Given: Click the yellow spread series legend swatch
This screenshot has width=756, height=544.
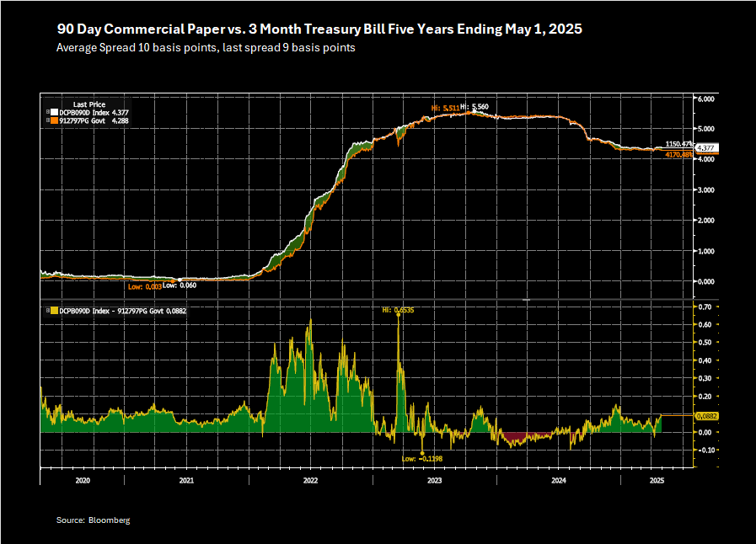Looking at the screenshot, I should click(x=52, y=312).
